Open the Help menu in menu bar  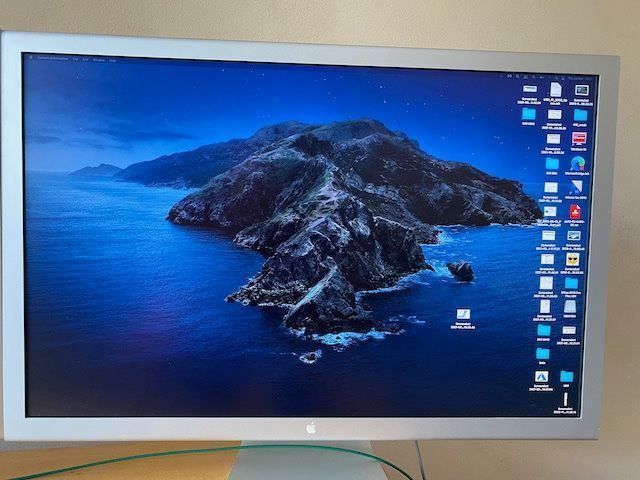tap(114, 61)
